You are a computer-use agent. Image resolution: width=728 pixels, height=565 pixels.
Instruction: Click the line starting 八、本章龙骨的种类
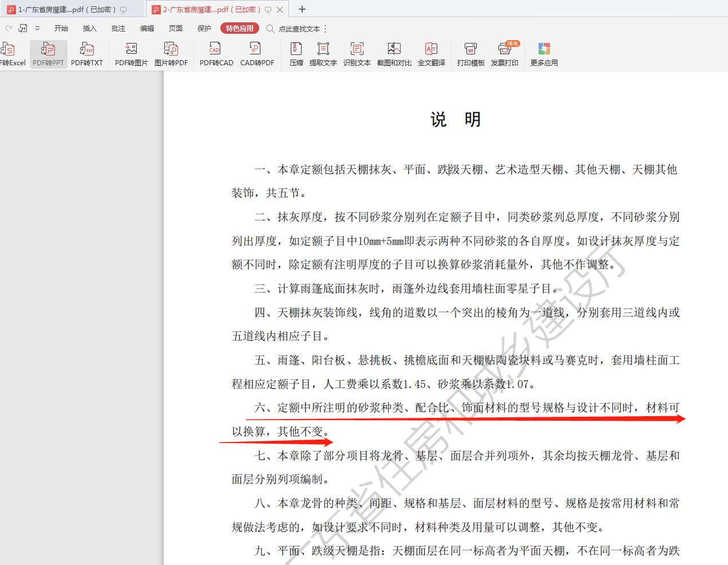pos(467,503)
